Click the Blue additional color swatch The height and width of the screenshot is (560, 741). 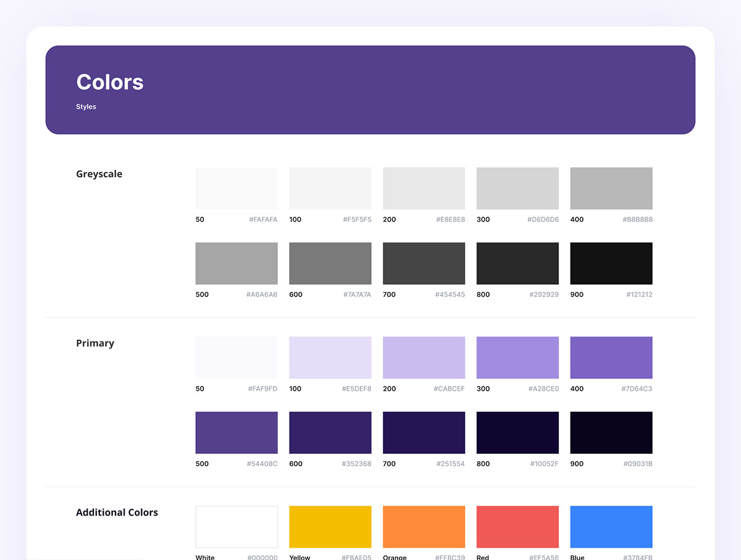click(x=611, y=527)
